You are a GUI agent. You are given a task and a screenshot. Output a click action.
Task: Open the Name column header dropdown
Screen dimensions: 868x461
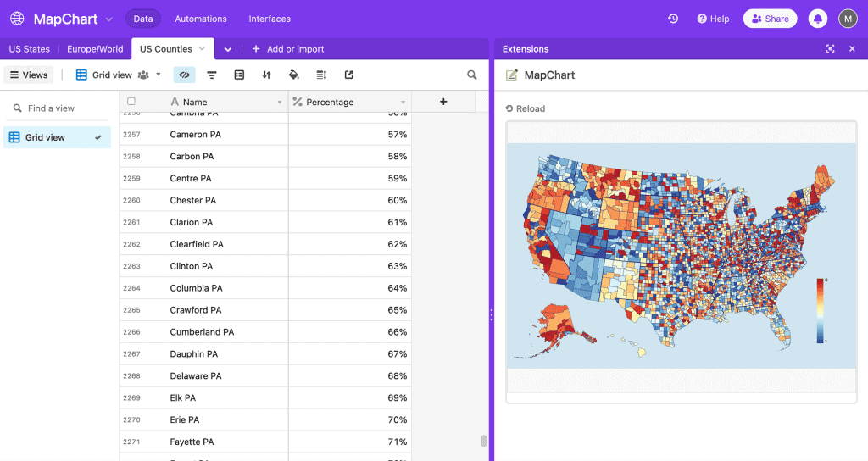280,102
